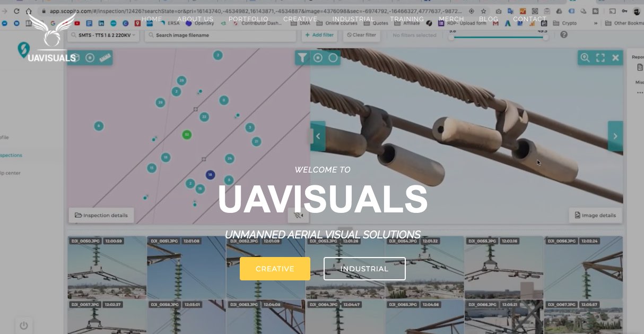
Task: Open thumbnail DJI_0050.JPG
Action: click(107, 267)
